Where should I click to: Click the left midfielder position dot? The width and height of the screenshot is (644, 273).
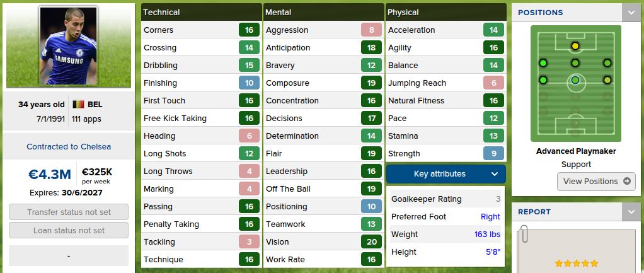pyautogui.click(x=543, y=80)
